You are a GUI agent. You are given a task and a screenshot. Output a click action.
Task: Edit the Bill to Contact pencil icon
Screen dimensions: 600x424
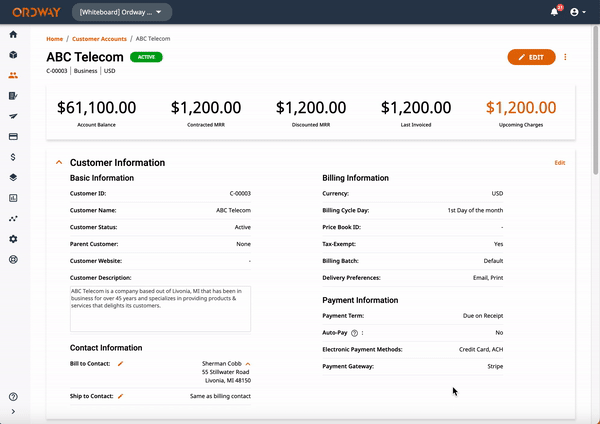point(120,364)
